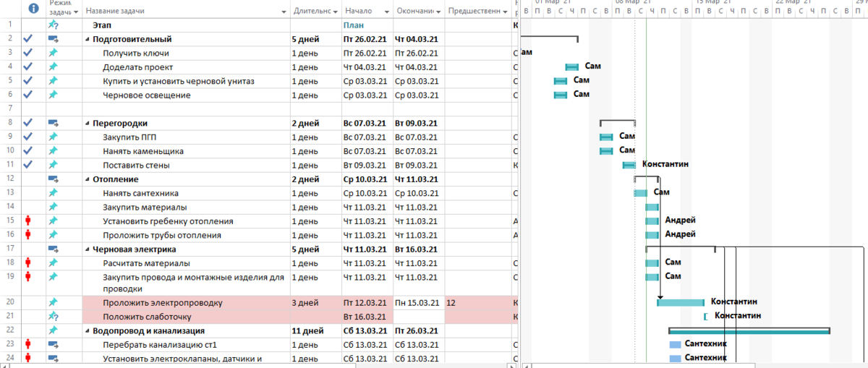Select the Gantt bar for Поставить стены
This screenshot has width=868, height=368.
click(x=629, y=165)
